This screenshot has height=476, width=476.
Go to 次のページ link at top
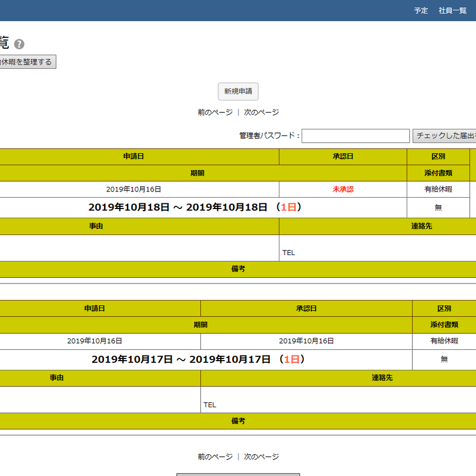[261, 112]
